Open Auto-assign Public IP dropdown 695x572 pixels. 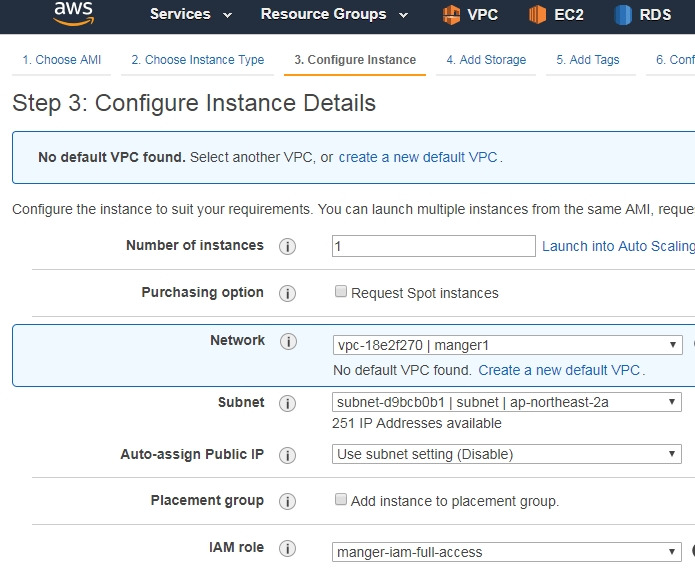[x=507, y=454]
